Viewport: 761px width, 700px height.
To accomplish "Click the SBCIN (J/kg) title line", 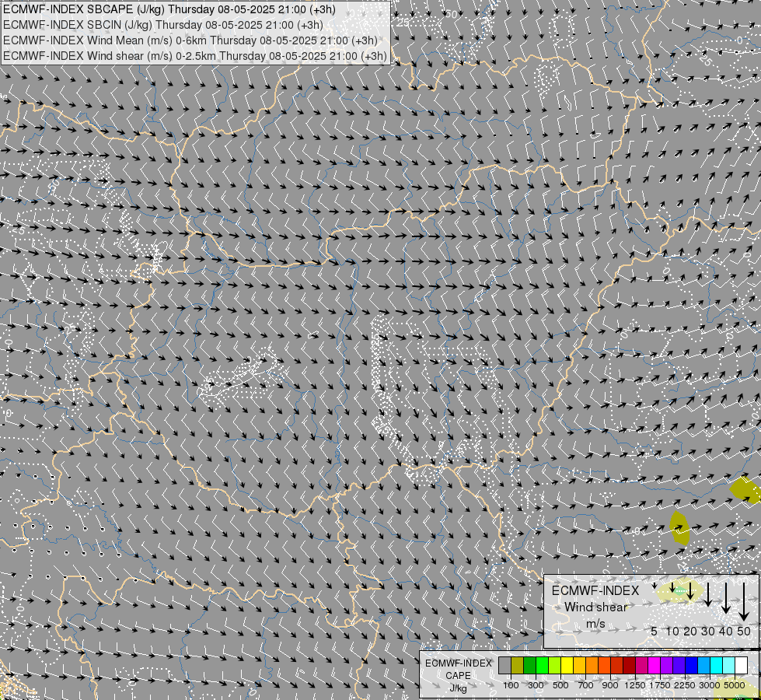I will click(x=162, y=25).
